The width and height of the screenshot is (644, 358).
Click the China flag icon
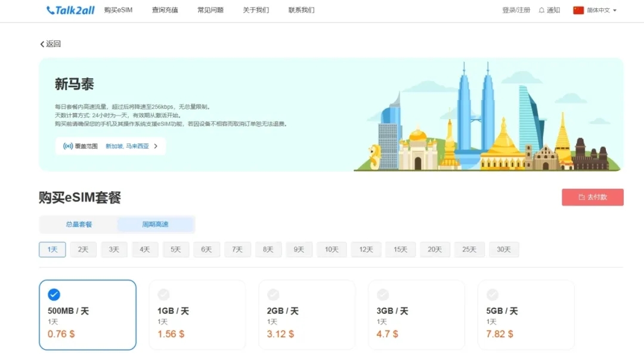(x=578, y=10)
